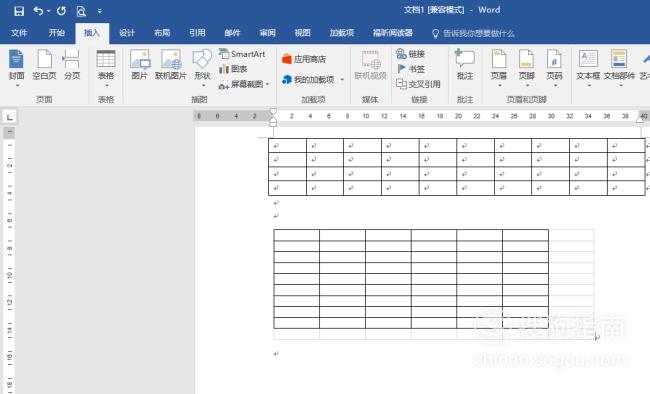
Task: Expand the 文档部件 dropdown arrow
Action: tap(621, 86)
